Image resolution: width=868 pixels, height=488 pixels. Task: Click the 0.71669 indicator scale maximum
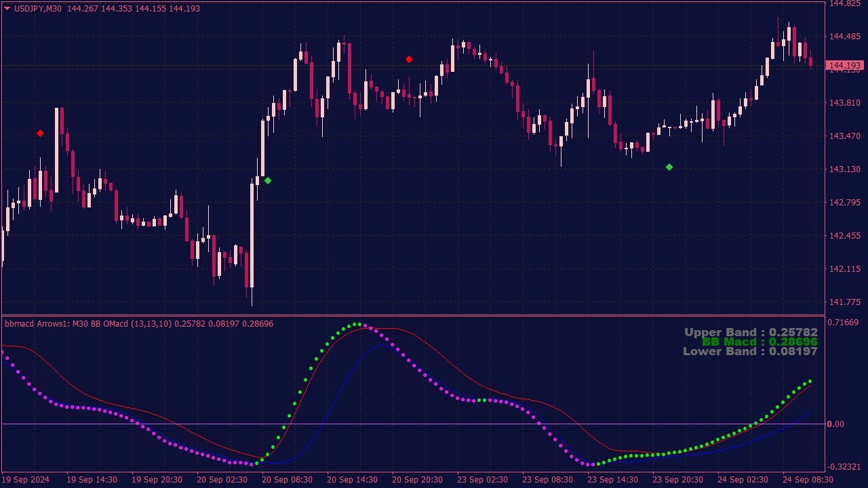(844, 323)
